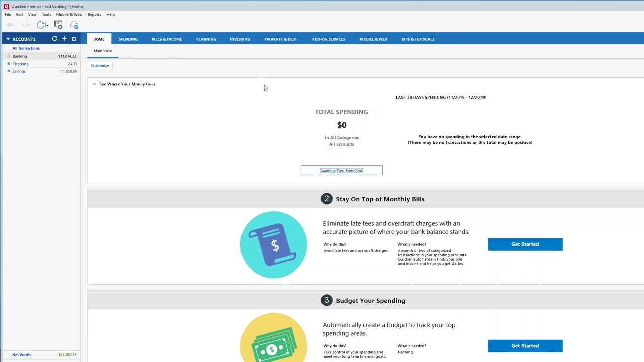Screen dimensions: 644x362
Task: Click the cloud sync icon in toolbar
Action: pyautogui.click(x=74, y=25)
